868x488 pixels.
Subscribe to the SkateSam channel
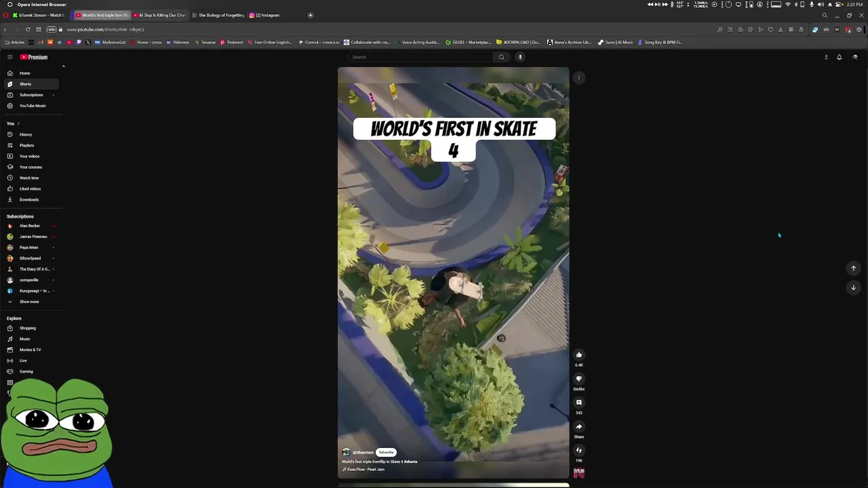pyautogui.click(x=386, y=452)
